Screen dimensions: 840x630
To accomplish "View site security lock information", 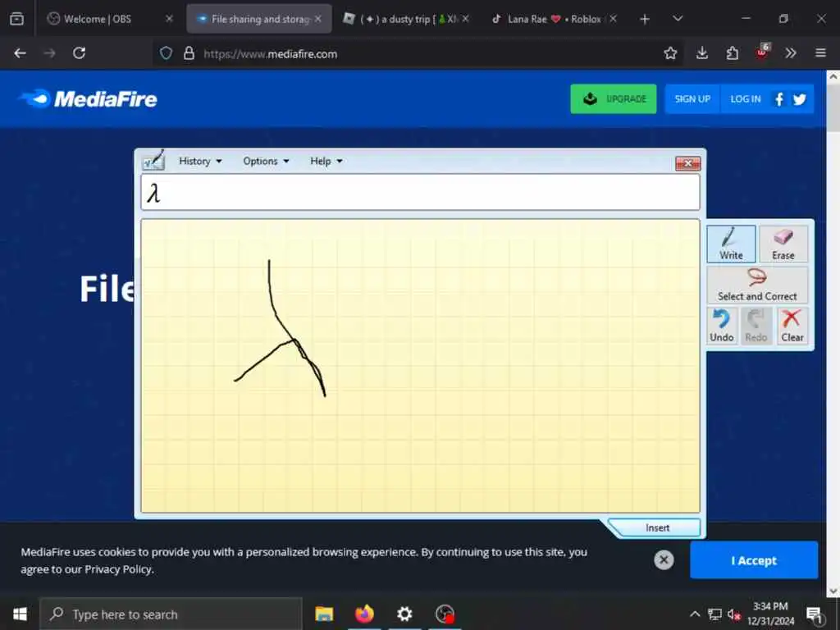I will click(x=189, y=53).
